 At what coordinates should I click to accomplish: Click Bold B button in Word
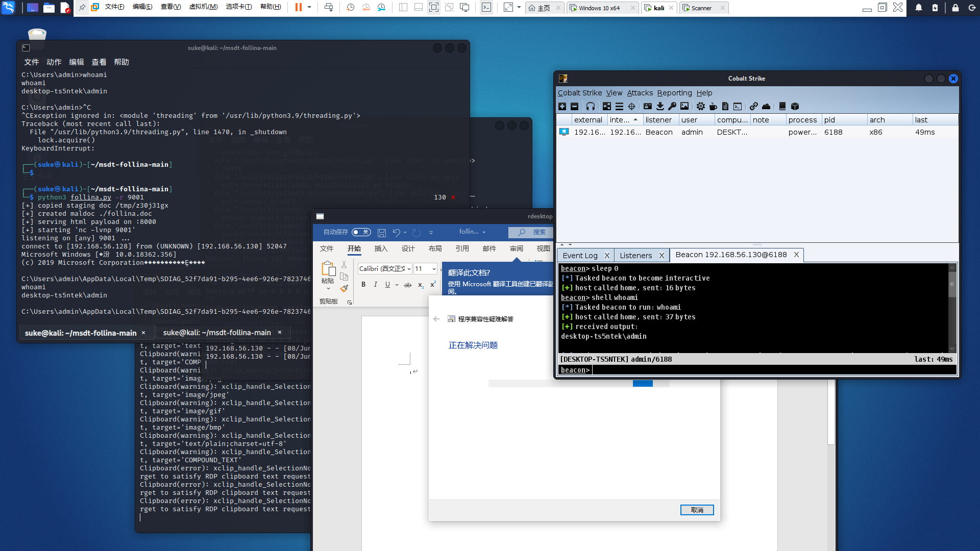click(x=363, y=285)
